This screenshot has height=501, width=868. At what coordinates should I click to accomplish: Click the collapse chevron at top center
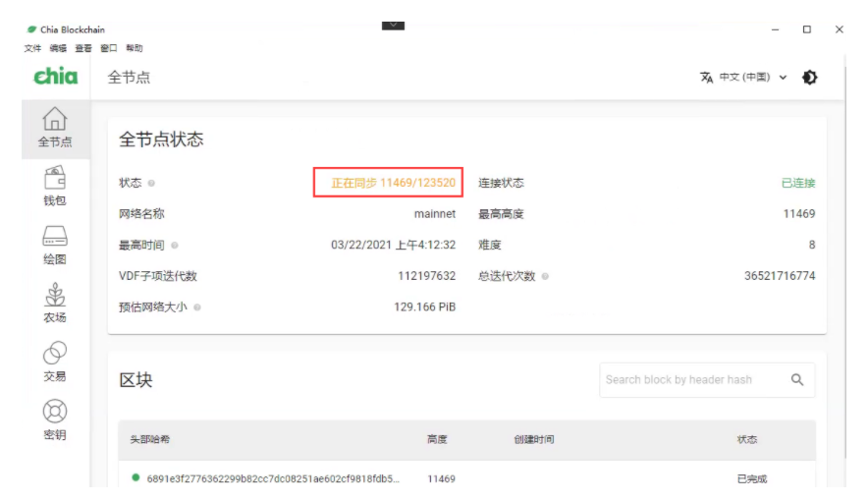coord(393,26)
